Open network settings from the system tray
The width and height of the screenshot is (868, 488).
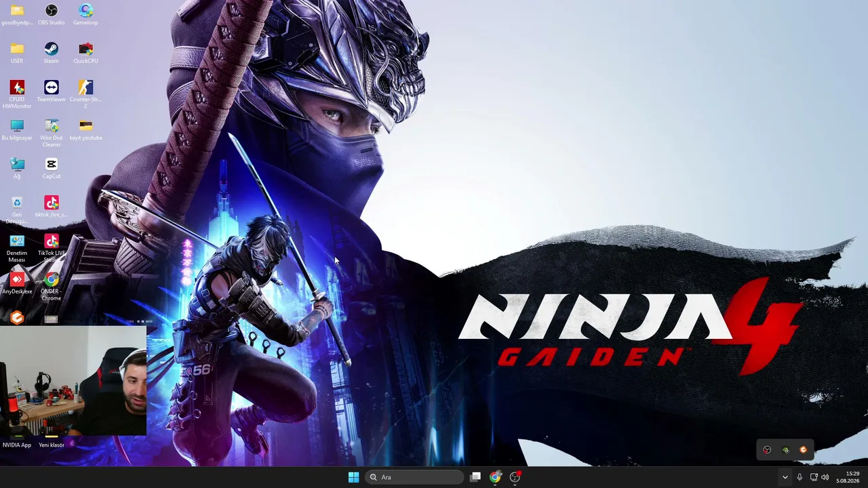pos(814,477)
